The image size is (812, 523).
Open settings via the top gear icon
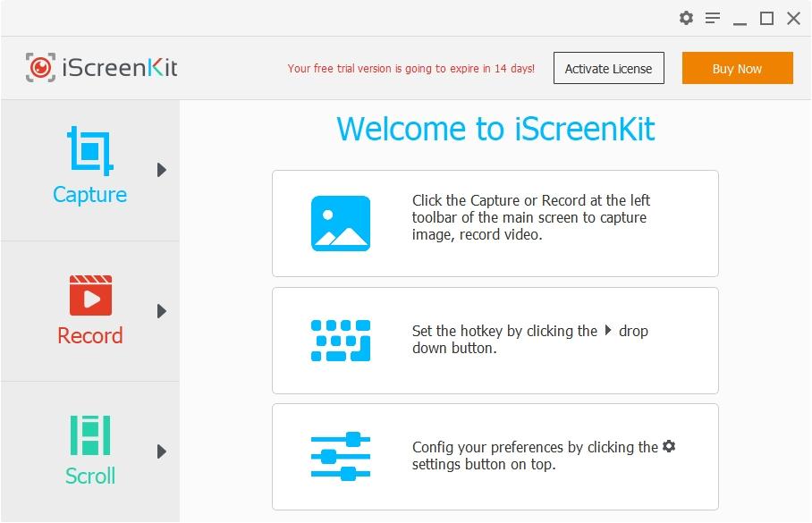click(x=686, y=18)
